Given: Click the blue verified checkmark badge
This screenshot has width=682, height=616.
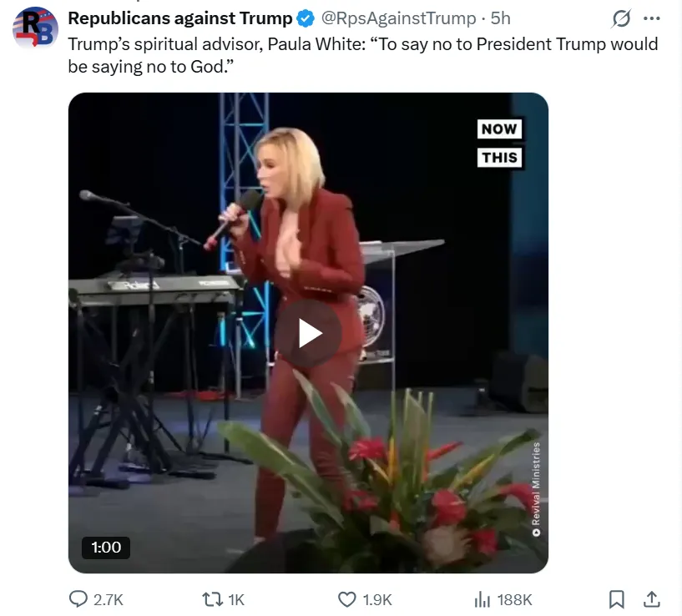Looking at the screenshot, I should [306, 18].
